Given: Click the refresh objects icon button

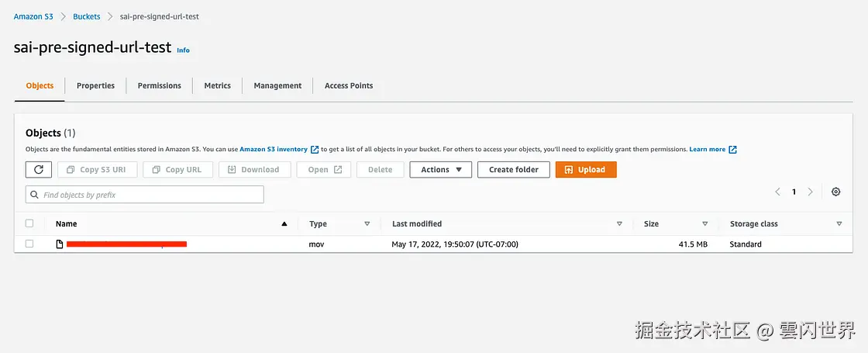Looking at the screenshot, I should point(39,170).
